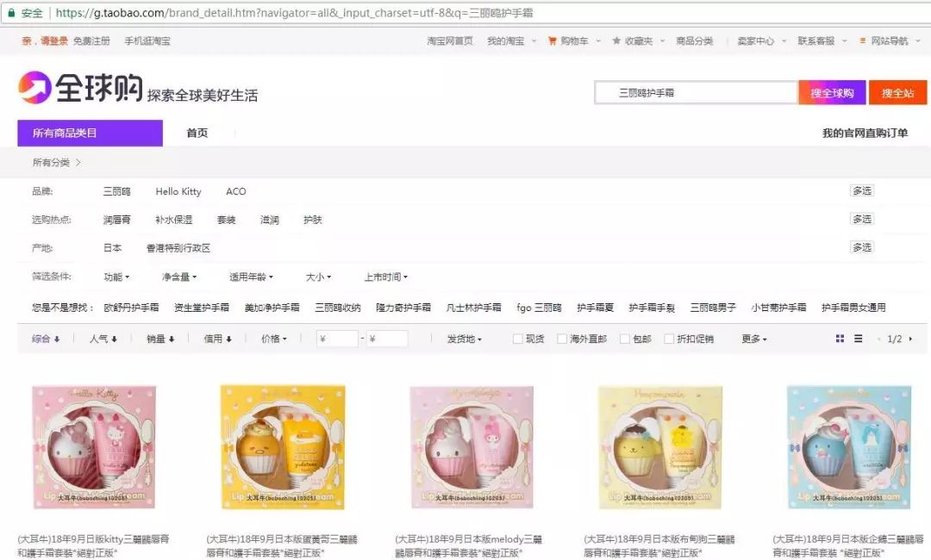Select the 润唇膏 hot filter
The image size is (931, 560).
117,220
